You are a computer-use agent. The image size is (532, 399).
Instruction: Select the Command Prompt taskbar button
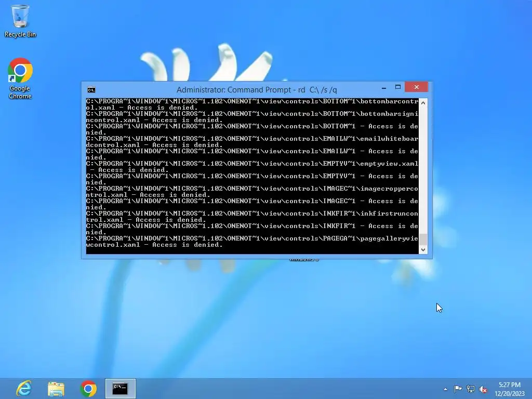click(120, 389)
